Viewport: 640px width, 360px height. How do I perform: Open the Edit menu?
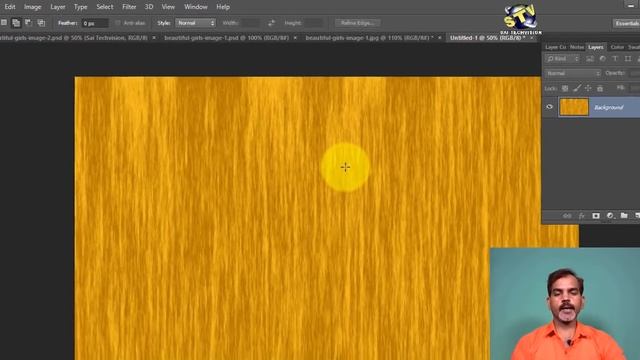coord(10,7)
